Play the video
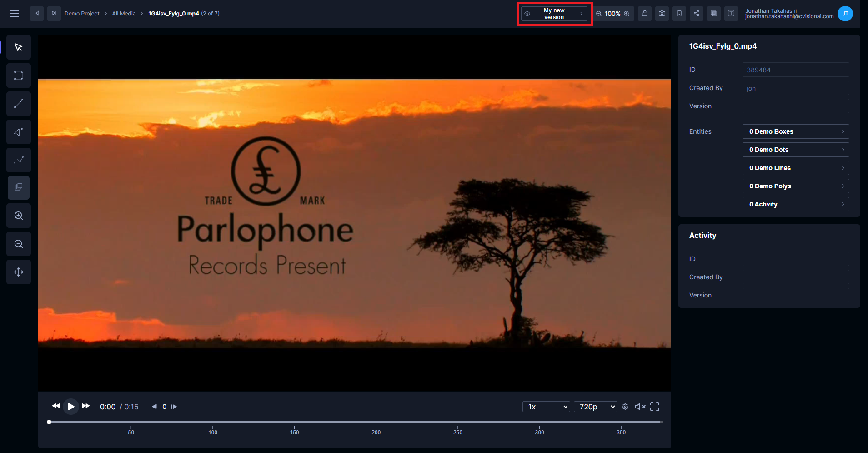Image resolution: width=868 pixels, height=453 pixels. (x=71, y=406)
